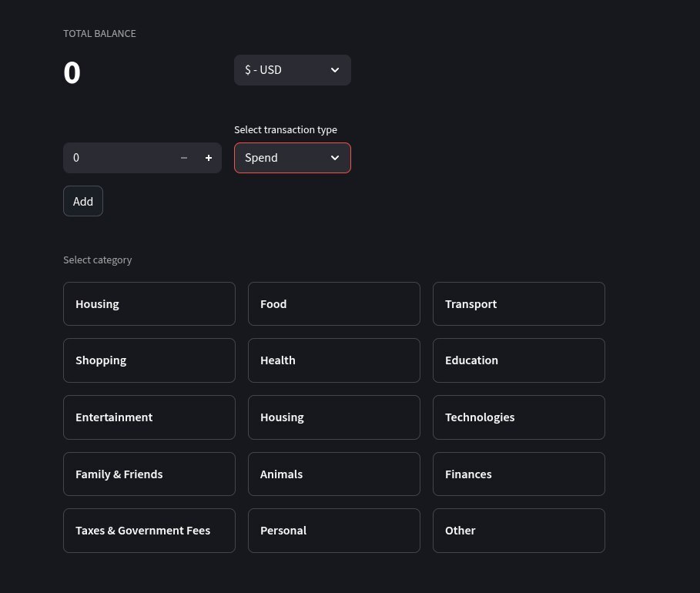Click the Select category label
700x593 pixels.
tap(97, 260)
